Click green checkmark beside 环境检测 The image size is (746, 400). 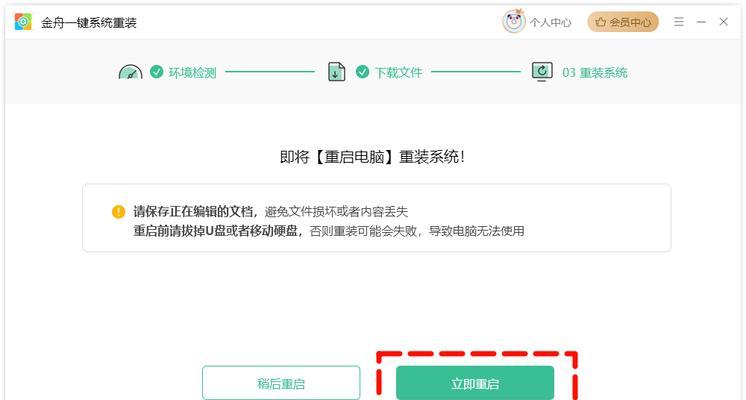point(157,72)
